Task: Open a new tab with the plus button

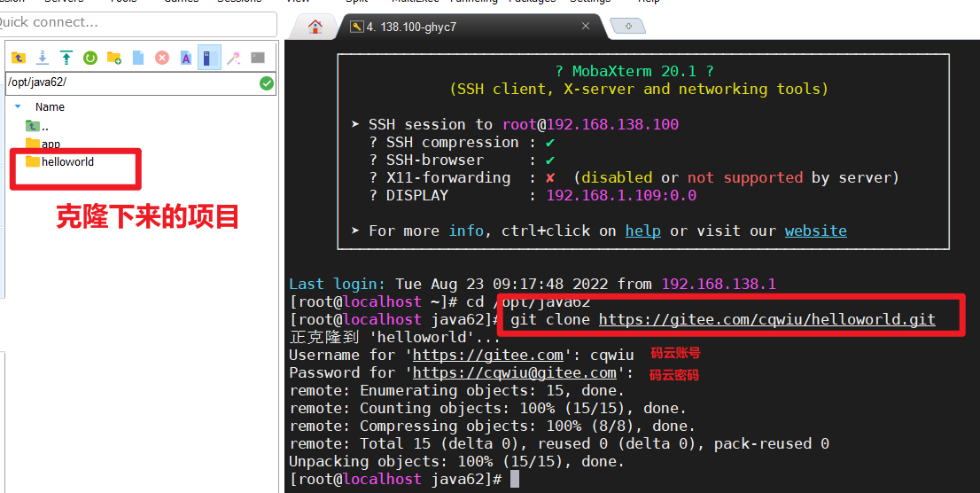Action: pos(628,27)
